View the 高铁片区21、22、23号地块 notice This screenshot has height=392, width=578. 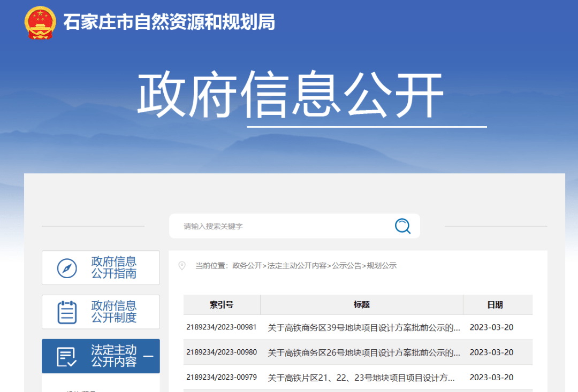[x=361, y=378]
